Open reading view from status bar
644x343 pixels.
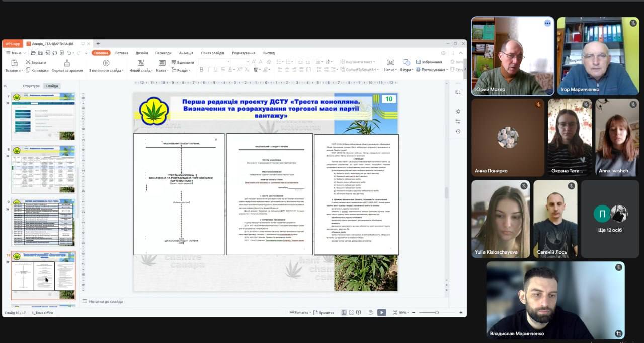pyautogui.click(x=359, y=312)
